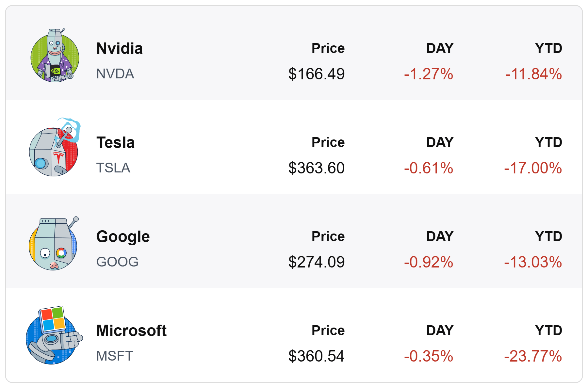Click the GOOG ticker symbol
The image size is (588, 388).
pyautogui.click(x=117, y=262)
